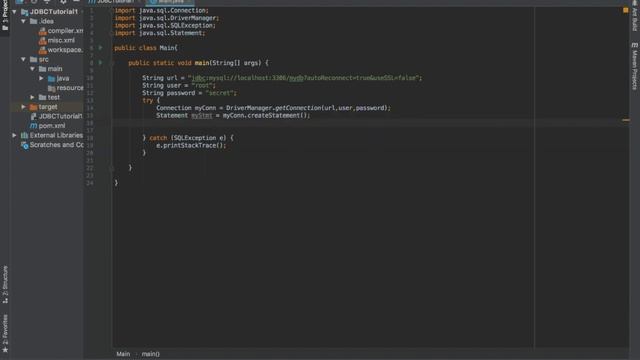Expand the java folder arrow
Viewport: 640px width, 360px height.
pos(42,78)
